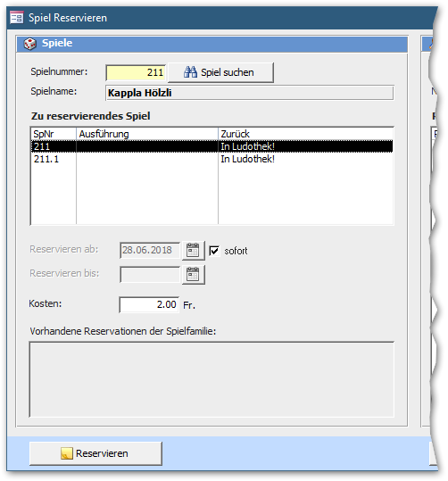
Task: Click 'In Ludothek!' in row 211.1
Action: point(247,159)
